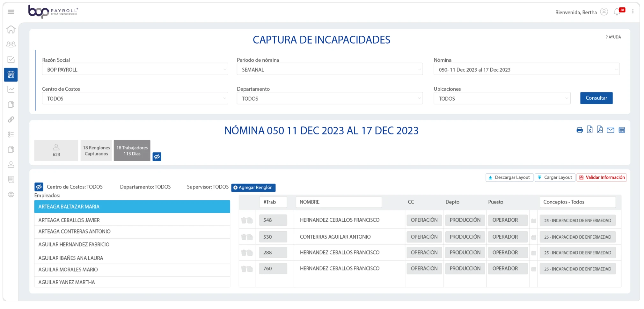
Task: Open the employees group sidebar icon
Action: 11,45
